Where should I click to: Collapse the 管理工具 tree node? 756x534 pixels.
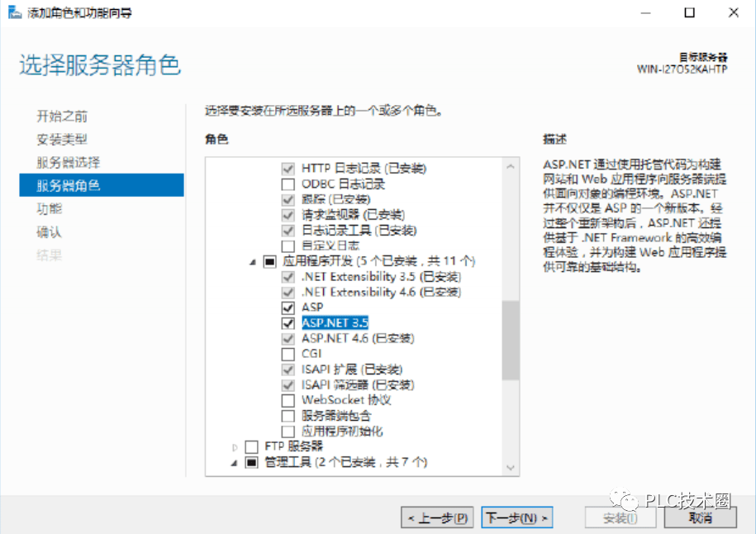coord(234,463)
